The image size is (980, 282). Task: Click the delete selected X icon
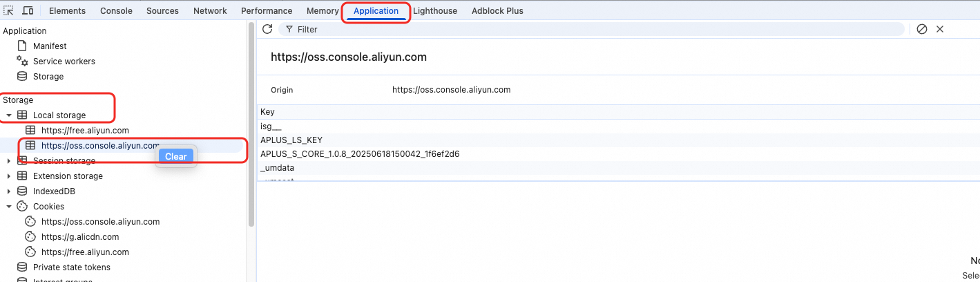point(940,29)
